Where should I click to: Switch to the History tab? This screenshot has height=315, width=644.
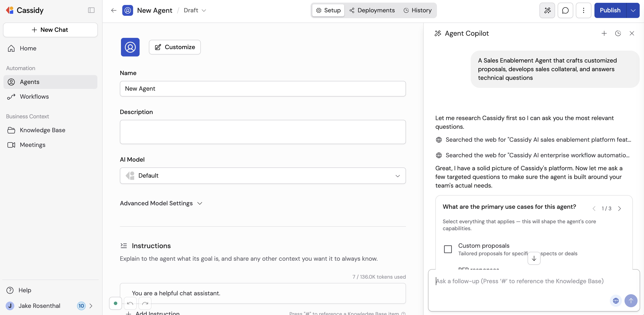tap(417, 10)
